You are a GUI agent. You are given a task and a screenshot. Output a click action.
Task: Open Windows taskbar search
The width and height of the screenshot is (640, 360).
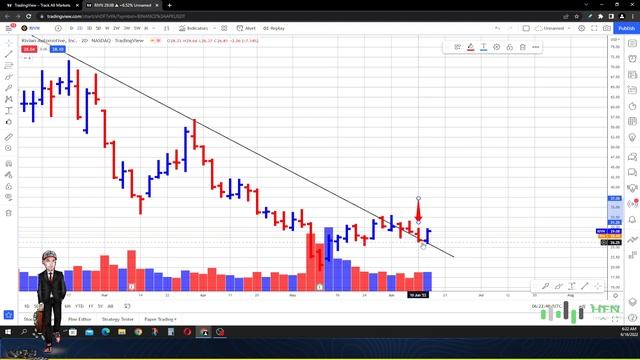pos(24,332)
